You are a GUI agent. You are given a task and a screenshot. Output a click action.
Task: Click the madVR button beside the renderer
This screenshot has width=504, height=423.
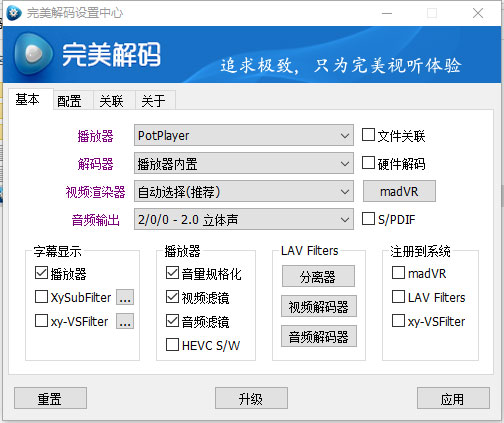tap(399, 191)
